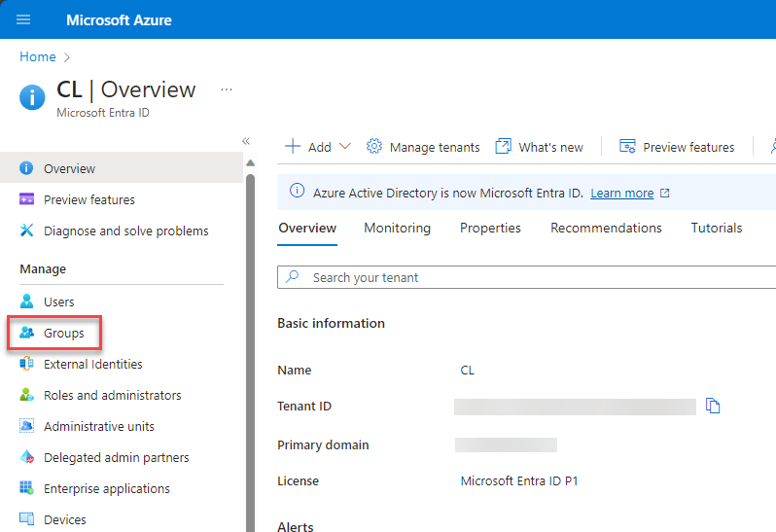
Task: Click the Delegated admin partners icon
Action: point(26,456)
